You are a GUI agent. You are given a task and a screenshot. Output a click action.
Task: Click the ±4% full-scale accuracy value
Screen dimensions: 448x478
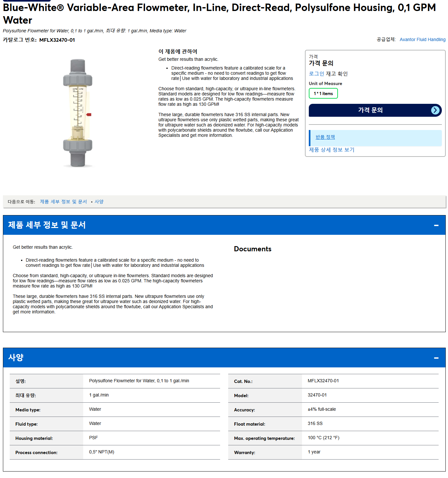point(322,409)
